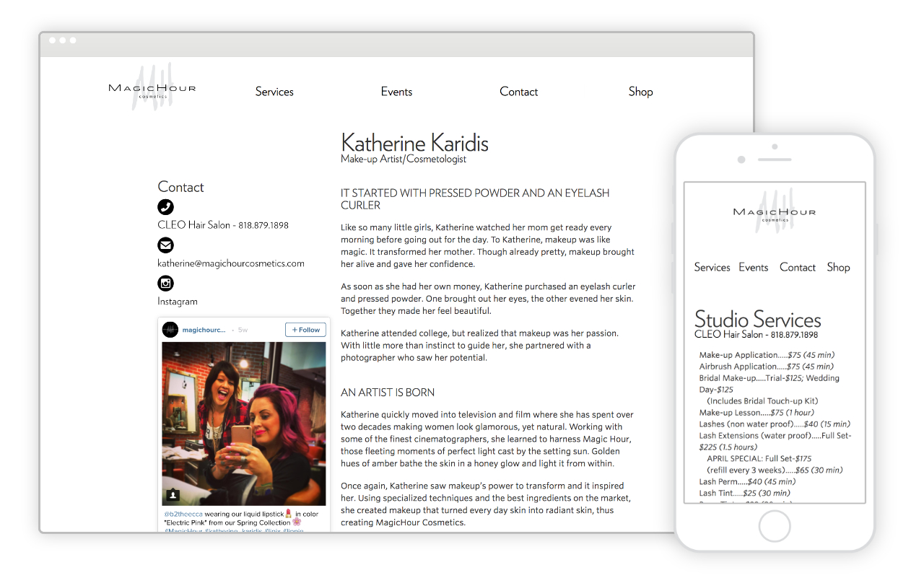Click the Lash Perm $40 (45 min) line

tap(747, 481)
